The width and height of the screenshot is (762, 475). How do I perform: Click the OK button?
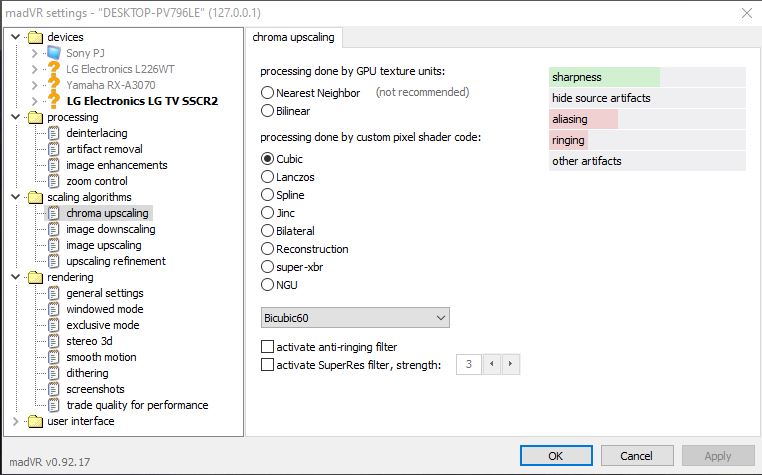(555, 455)
